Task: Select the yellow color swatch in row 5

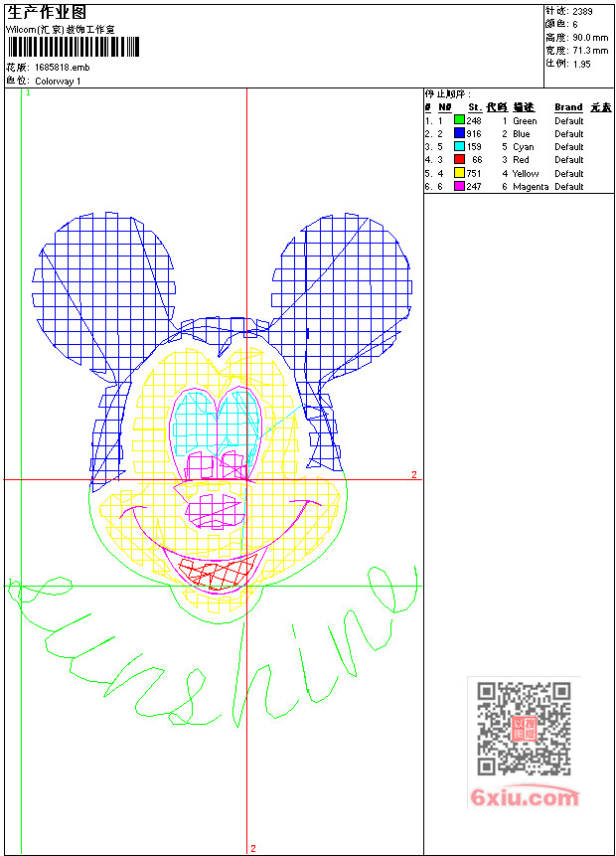Action: pyautogui.click(x=459, y=173)
